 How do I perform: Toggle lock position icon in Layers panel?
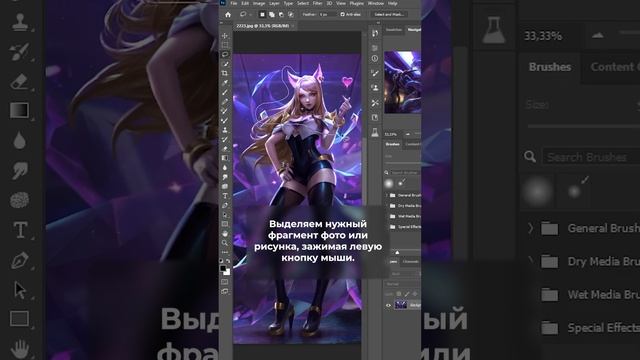coord(415,293)
